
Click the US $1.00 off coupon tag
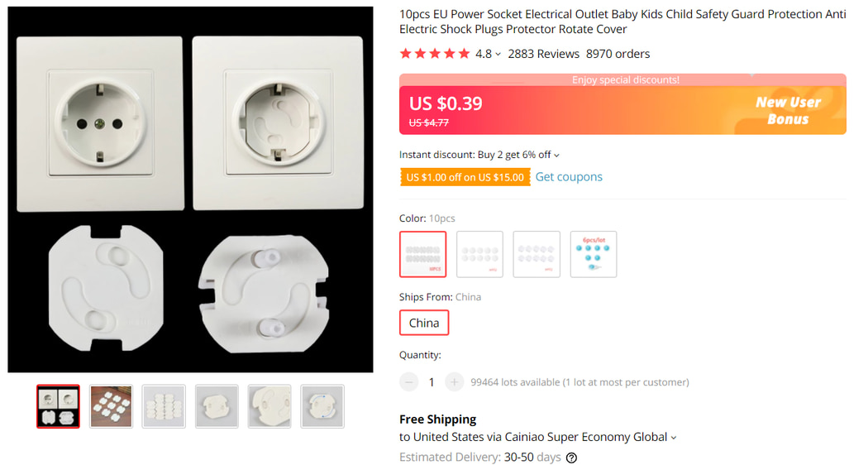tap(465, 177)
